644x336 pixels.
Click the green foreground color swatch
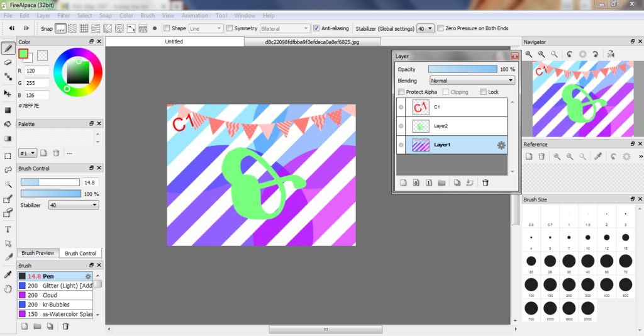(x=23, y=53)
